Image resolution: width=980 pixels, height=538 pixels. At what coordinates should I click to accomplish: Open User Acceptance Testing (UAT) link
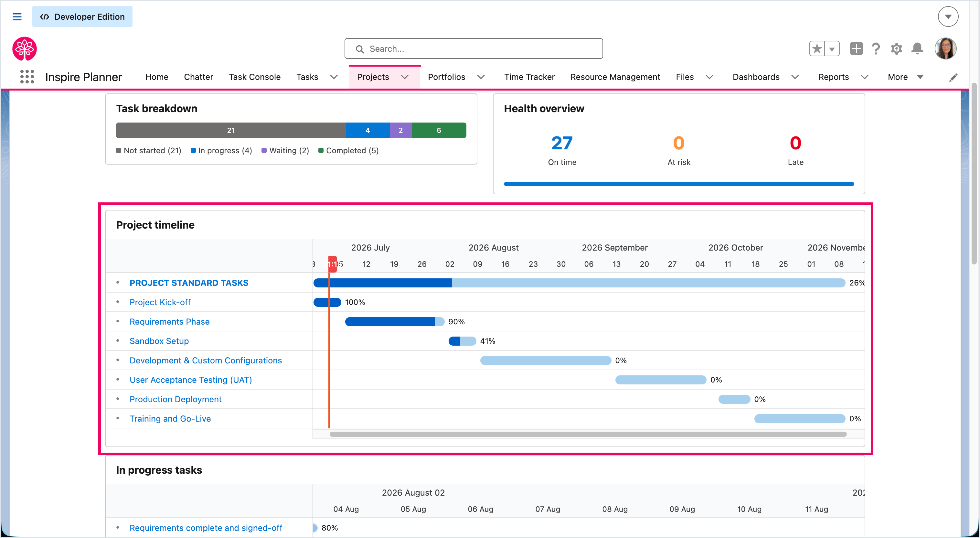point(191,380)
